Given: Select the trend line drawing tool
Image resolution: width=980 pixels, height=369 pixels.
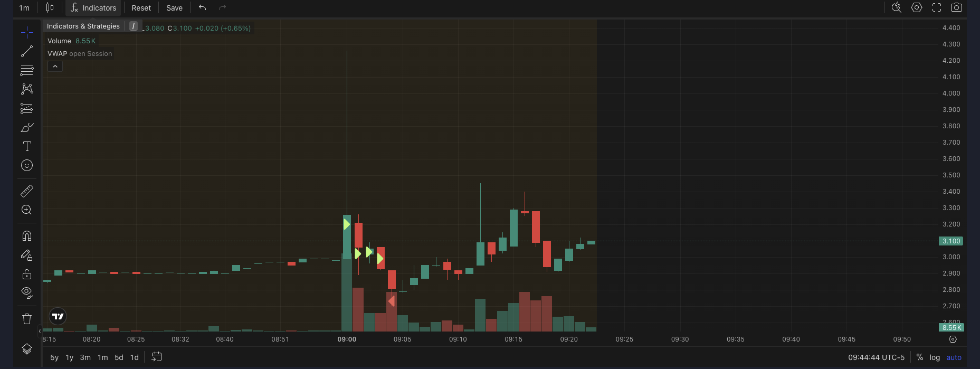Looking at the screenshot, I should (x=27, y=51).
